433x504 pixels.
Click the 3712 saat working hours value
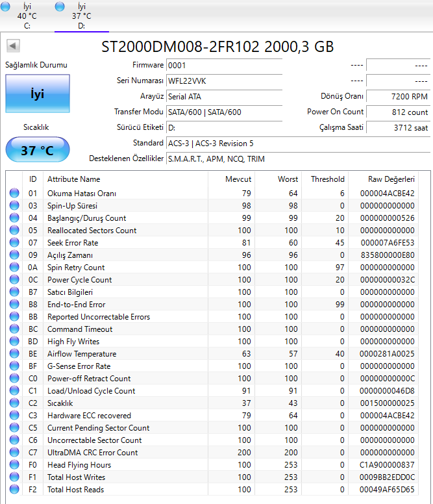coord(398,127)
